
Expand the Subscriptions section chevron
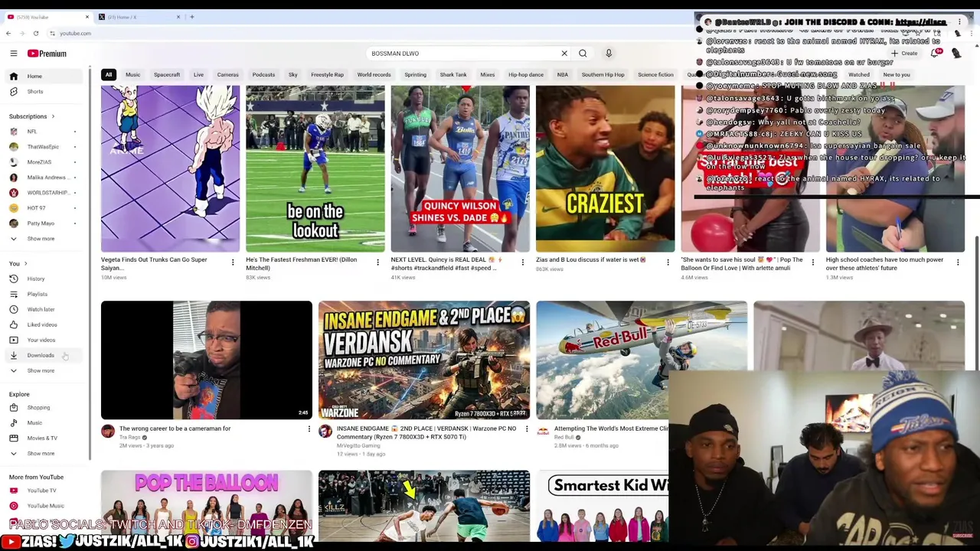53,116
